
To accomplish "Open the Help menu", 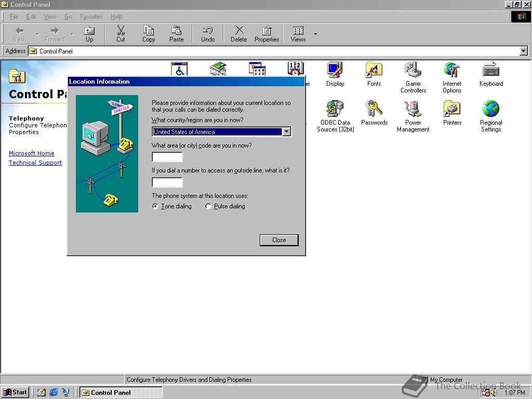I will (116, 17).
